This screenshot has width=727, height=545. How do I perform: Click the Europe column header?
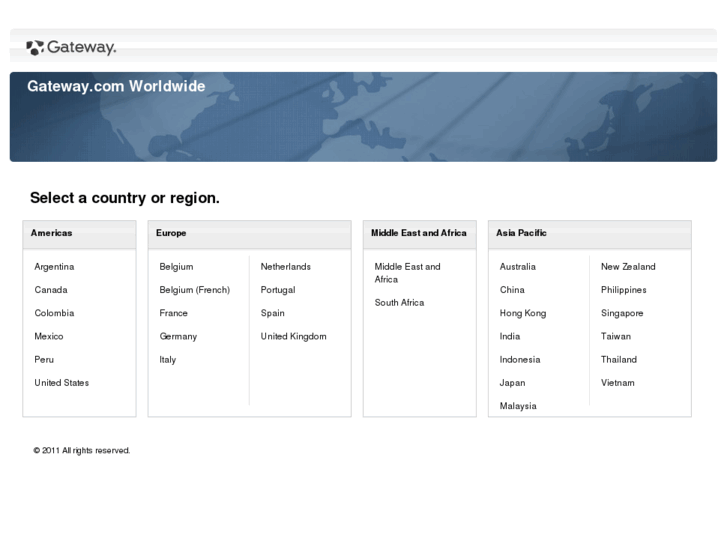(x=171, y=233)
